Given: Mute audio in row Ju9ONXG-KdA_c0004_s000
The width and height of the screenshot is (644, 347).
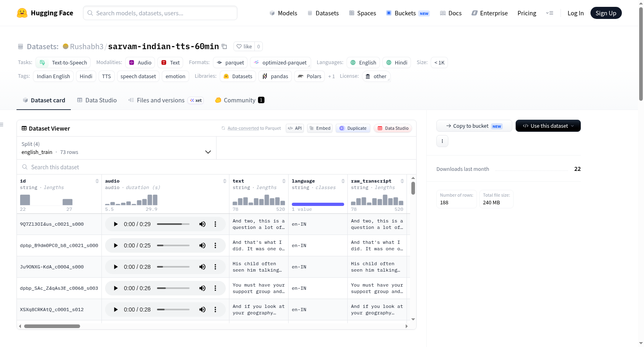Looking at the screenshot, I should [x=202, y=267].
